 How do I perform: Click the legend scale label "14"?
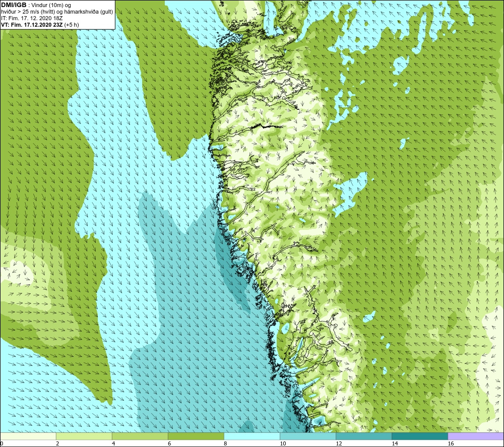pyautogui.click(x=395, y=443)
